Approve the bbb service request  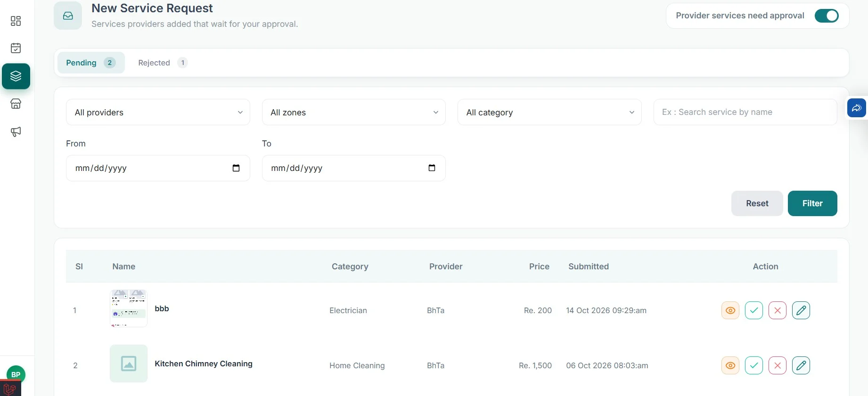click(754, 310)
